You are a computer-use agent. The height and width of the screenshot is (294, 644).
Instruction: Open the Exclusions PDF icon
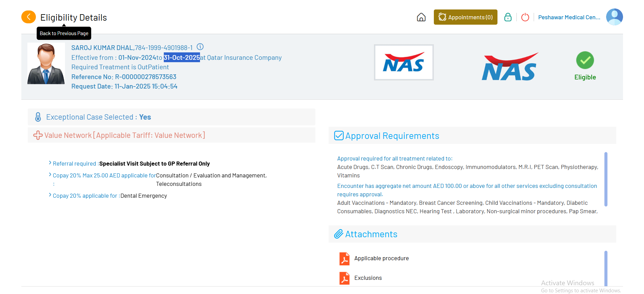click(344, 278)
